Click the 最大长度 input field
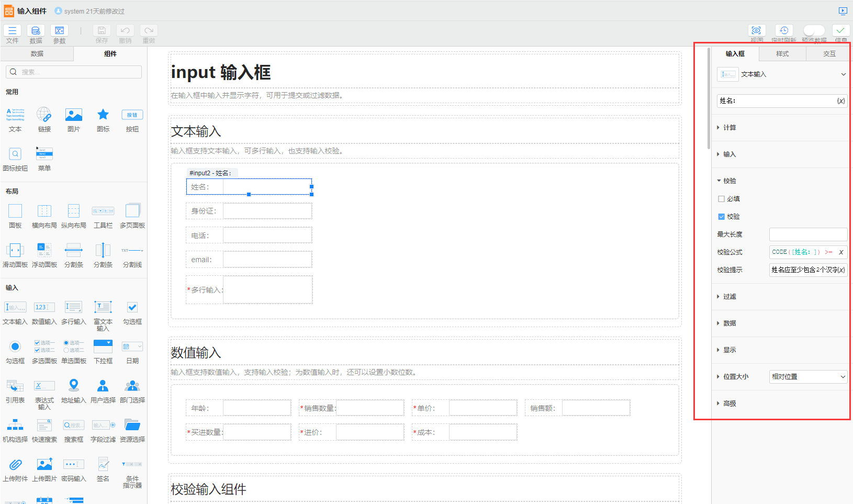Image resolution: width=853 pixels, height=504 pixels. pyautogui.click(x=808, y=234)
